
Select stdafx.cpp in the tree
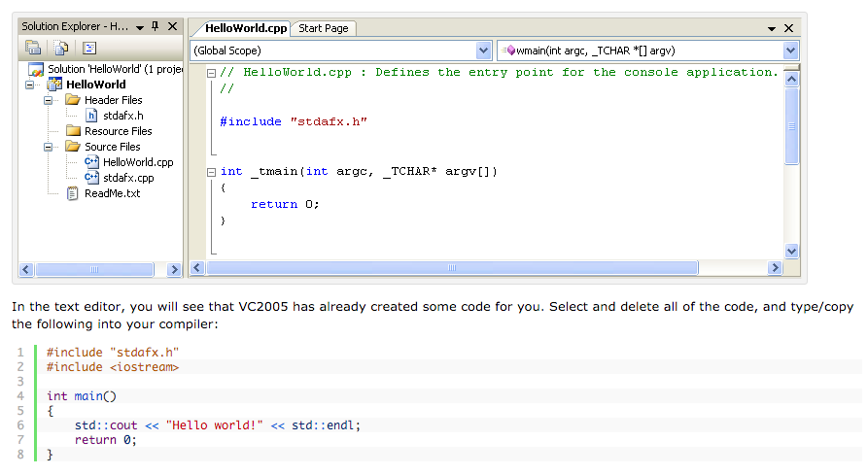(128, 178)
